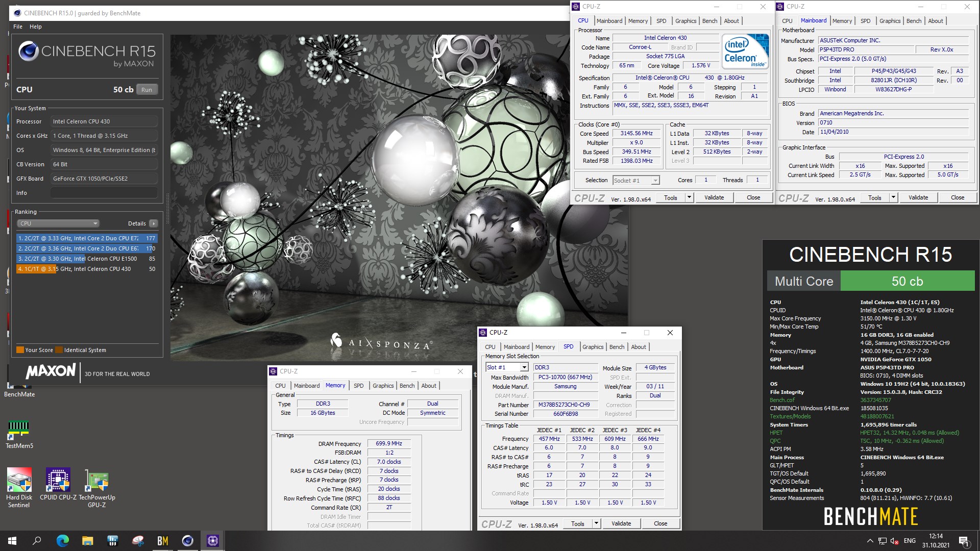The width and height of the screenshot is (980, 551).
Task: Open Selection Socket #1 dropdown
Action: click(636, 180)
